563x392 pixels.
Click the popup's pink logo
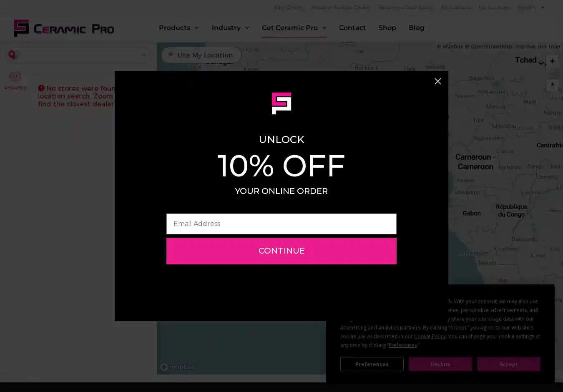pos(281,103)
